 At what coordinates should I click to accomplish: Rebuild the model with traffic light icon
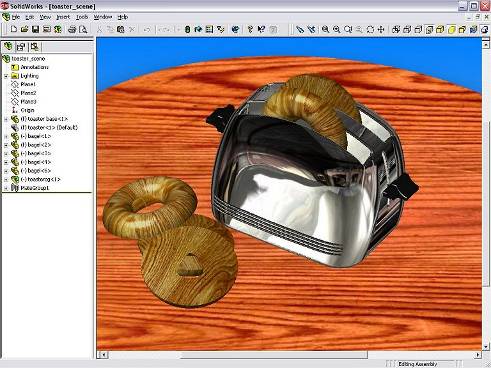(187, 29)
